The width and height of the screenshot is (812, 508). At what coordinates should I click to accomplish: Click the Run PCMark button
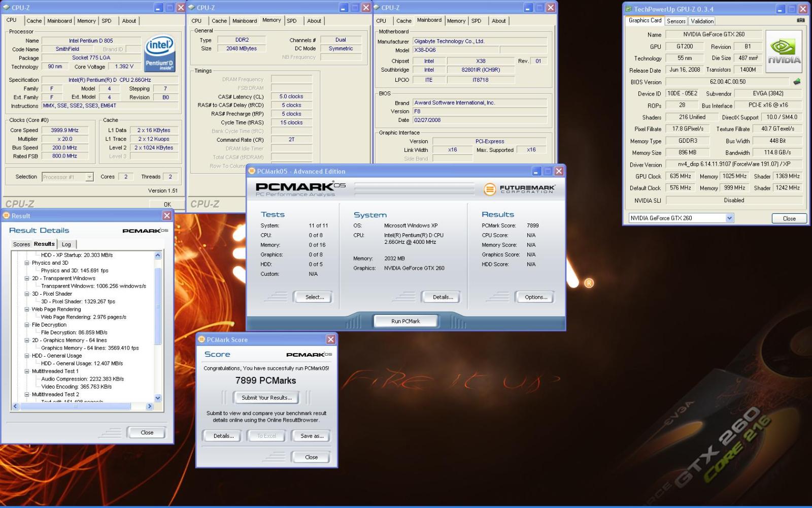[x=405, y=321]
